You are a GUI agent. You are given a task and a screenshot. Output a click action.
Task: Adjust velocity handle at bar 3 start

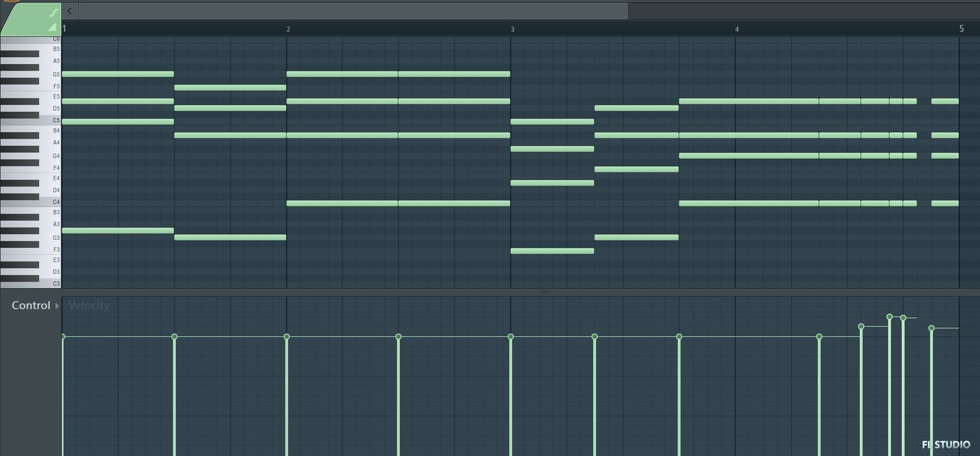pyautogui.click(x=510, y=336)
